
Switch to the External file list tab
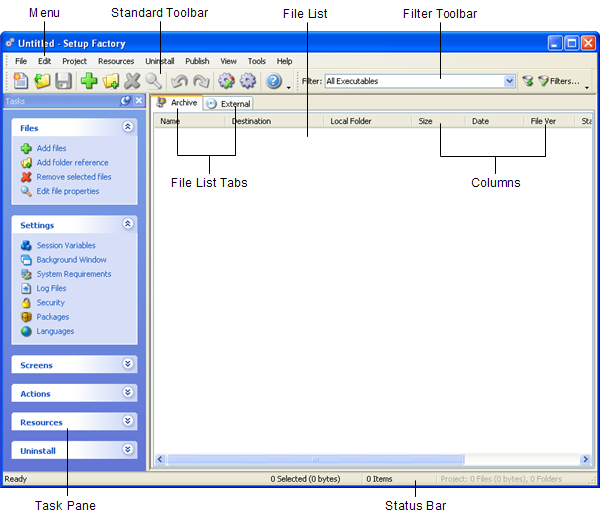tap(229, 103)
